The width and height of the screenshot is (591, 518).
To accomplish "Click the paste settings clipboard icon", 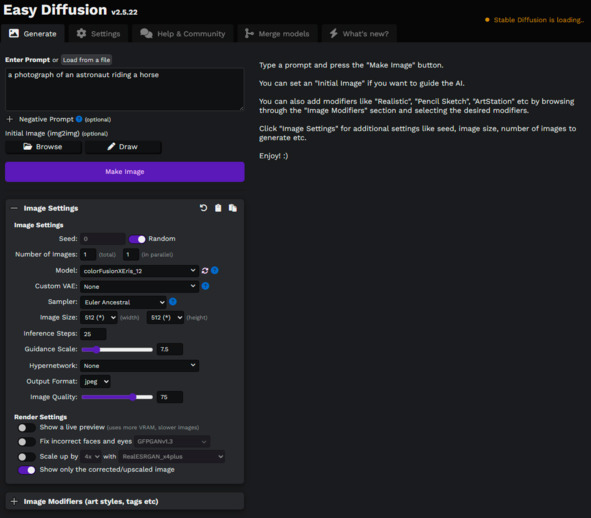I will (218, 208).
